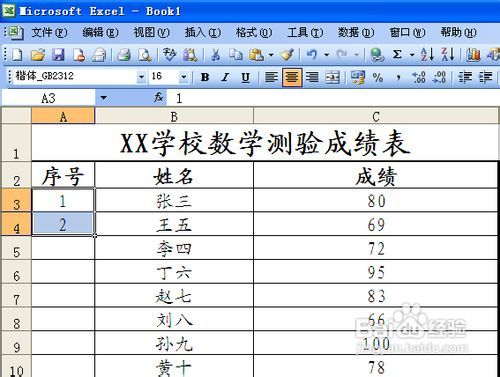Open the 数据(D) menu
Viewport: 500px width, 377px height.
[356, 33]
